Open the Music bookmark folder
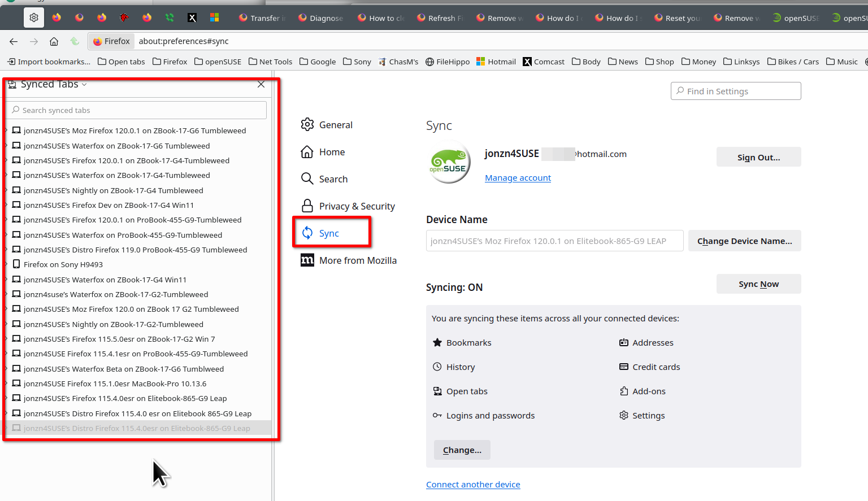The width and height of the screenshot is (868, 501). (842, 62)
